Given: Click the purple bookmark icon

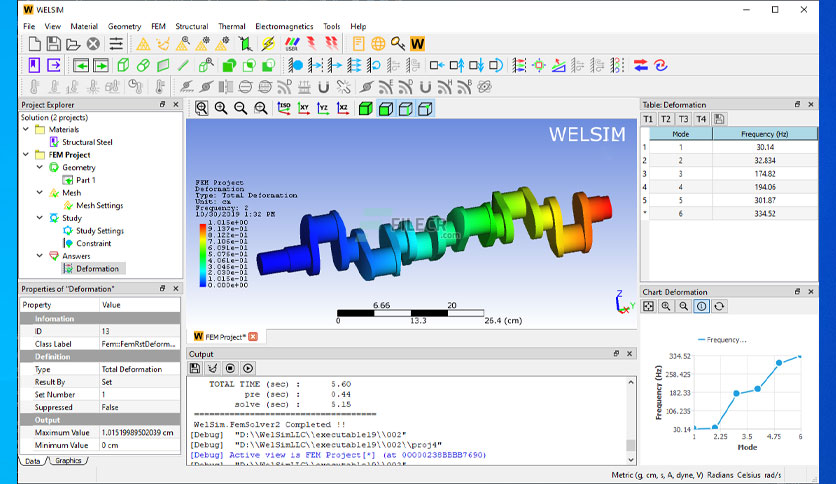Looking at the screenshot, I should pos(34,65).
